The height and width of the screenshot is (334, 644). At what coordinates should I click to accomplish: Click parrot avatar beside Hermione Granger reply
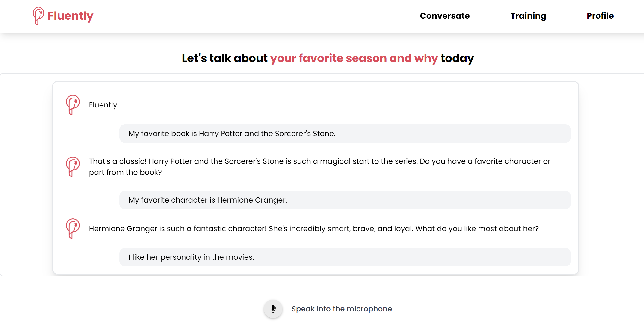pyautogui.click(x=73, y=228)
